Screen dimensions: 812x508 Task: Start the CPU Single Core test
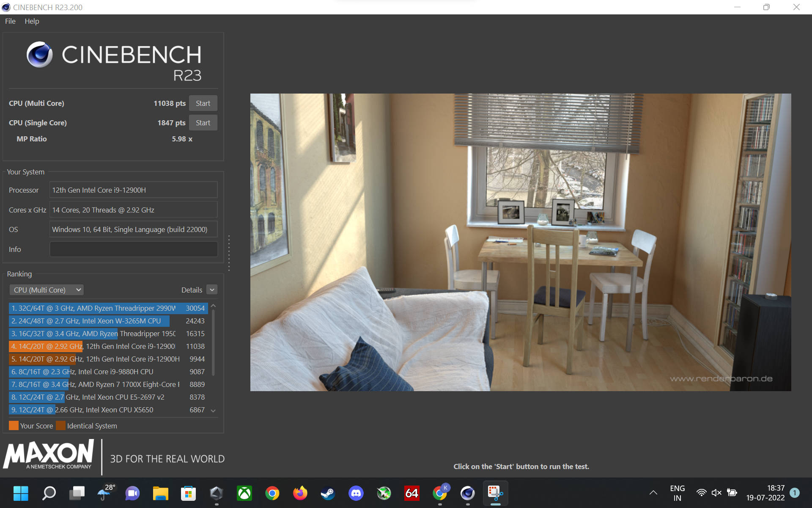pos(203,123)
